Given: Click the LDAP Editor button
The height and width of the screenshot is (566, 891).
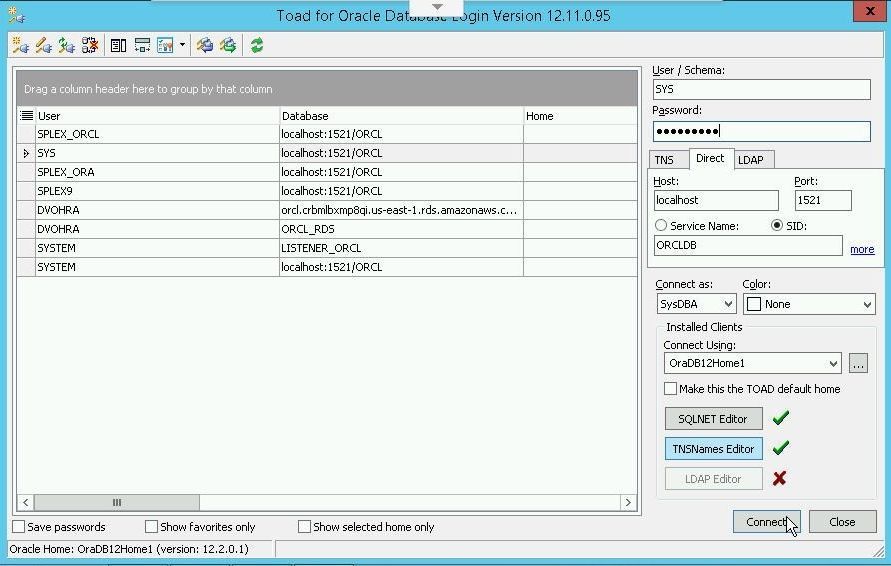Looking at the screenshot, I should coord(713,479).
